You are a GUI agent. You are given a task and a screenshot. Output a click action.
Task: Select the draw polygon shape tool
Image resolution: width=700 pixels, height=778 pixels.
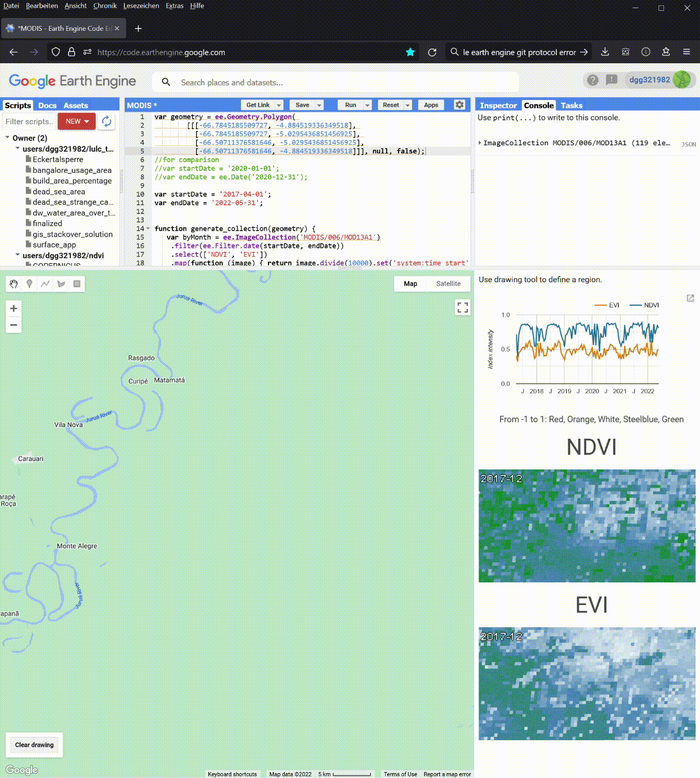tap(61, 284)
